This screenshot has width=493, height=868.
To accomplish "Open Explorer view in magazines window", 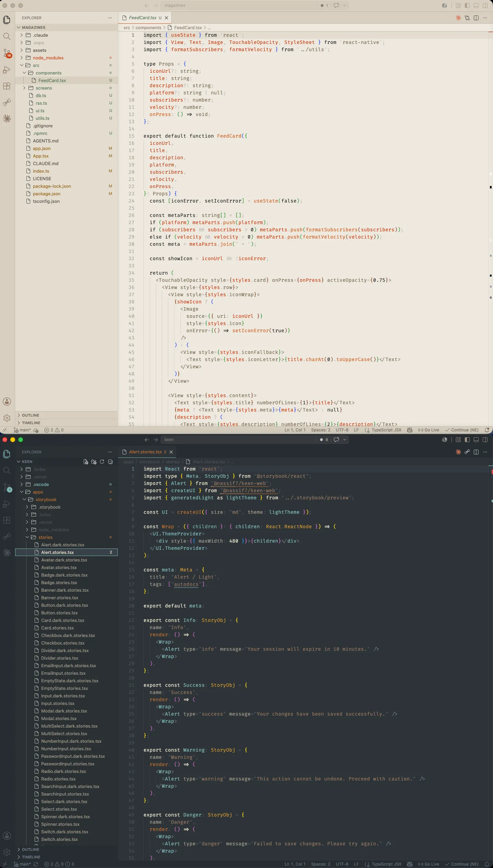I will coord(7,20).
